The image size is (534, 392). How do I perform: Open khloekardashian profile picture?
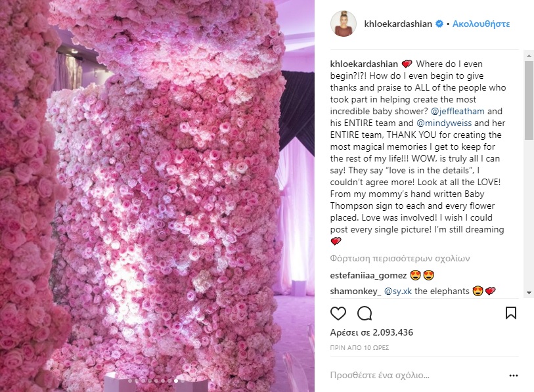point(344,24)
